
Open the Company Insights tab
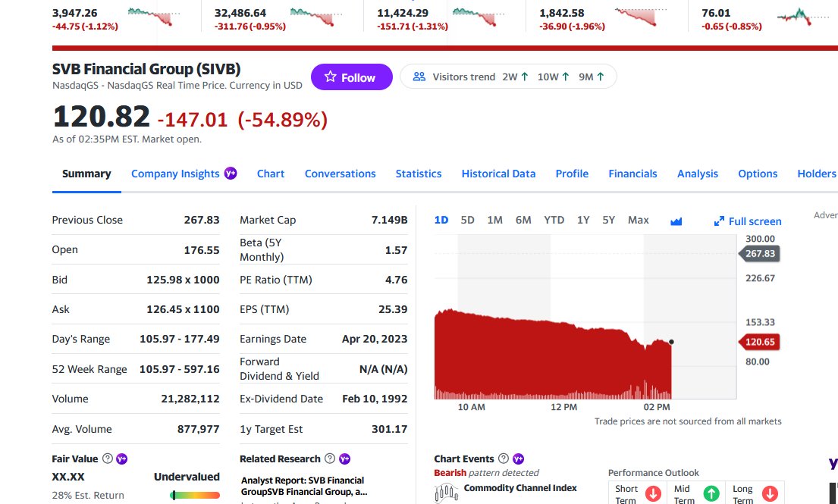pos(175,174)
